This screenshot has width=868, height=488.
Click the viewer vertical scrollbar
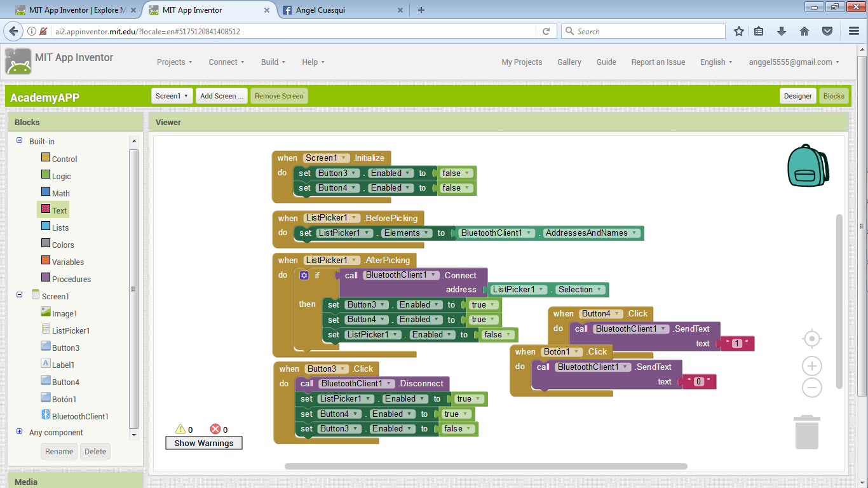tap(839, 302)
